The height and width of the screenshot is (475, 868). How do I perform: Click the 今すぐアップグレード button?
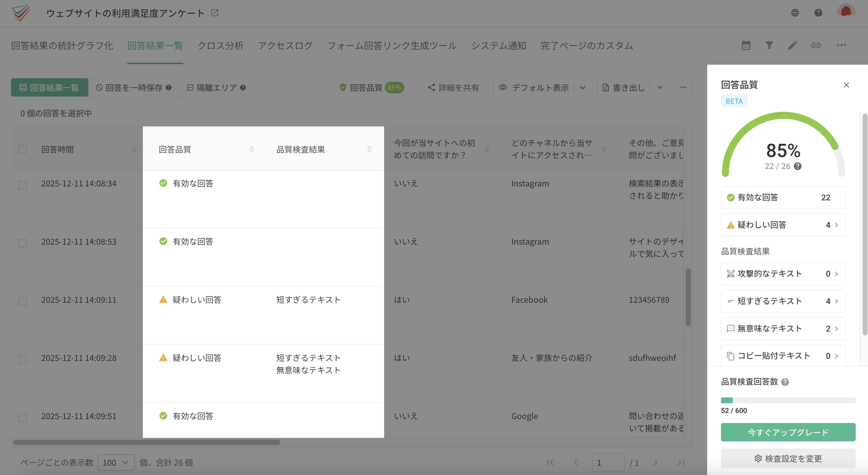tap(788, 432)
